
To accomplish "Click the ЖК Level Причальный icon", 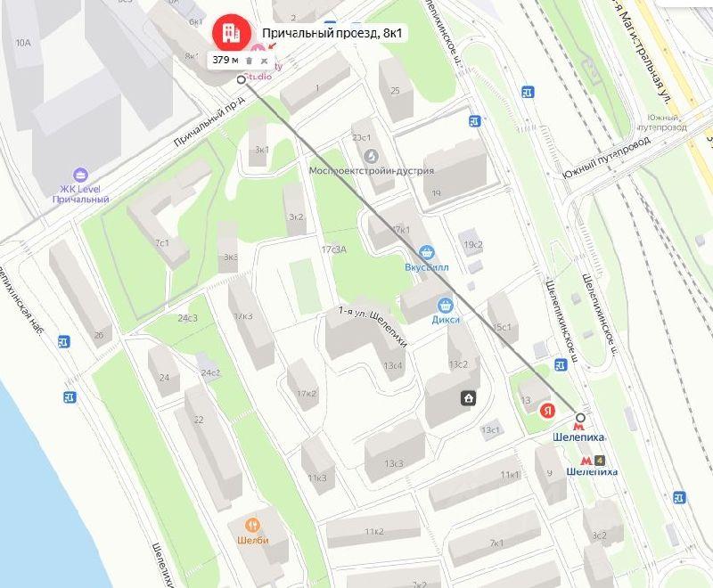I will click(80, 175).
